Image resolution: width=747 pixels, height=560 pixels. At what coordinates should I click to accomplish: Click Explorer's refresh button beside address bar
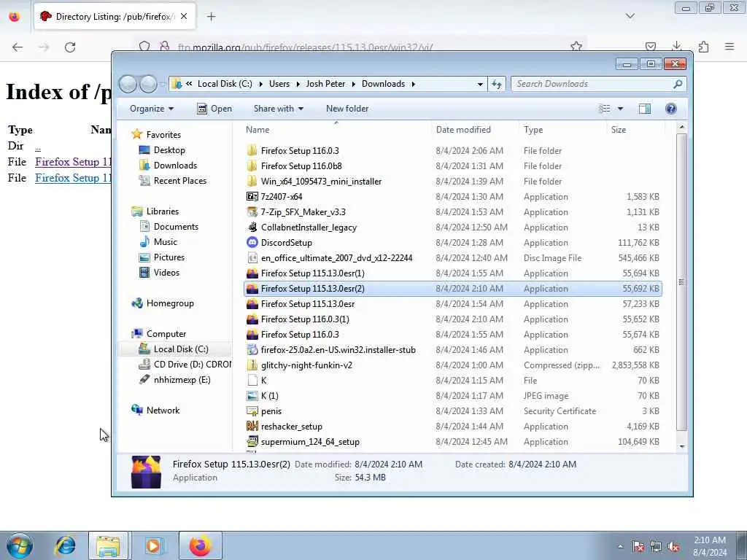pos(497,85)
